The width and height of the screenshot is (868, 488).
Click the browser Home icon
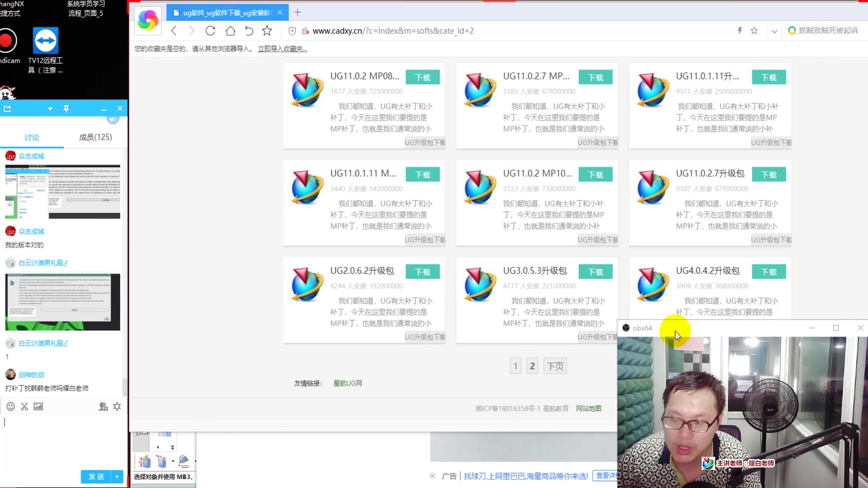tap(231, 31)
